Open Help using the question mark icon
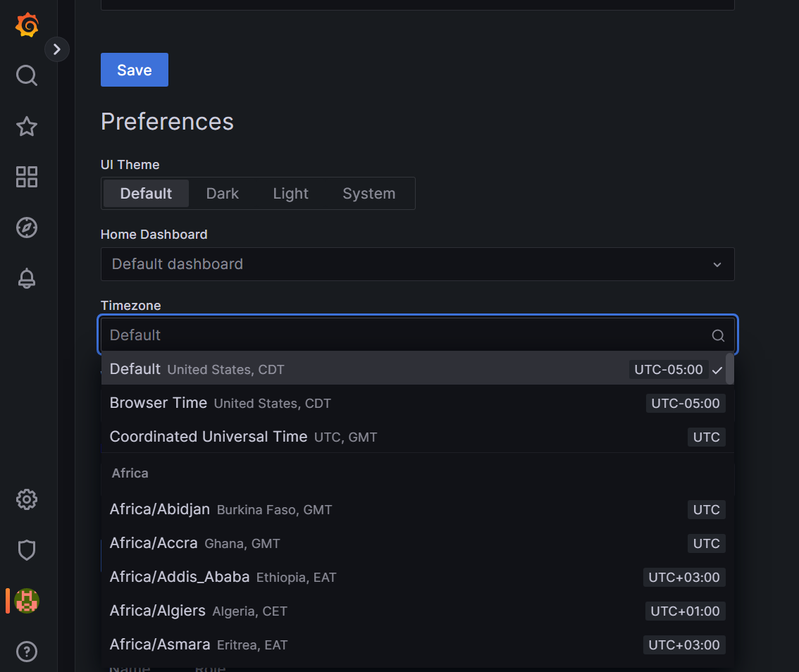 click(26, 652)
